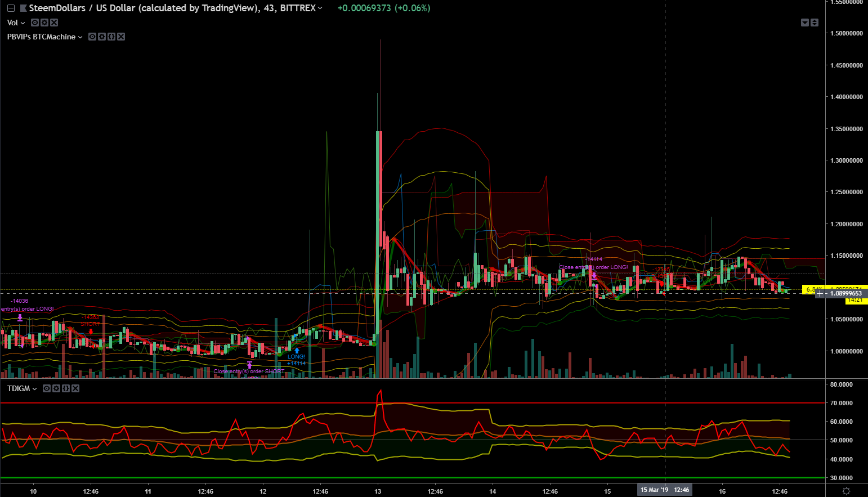Expand the PBVIPs BTCMachine dropdown arrow

click(x=80, y=37)
